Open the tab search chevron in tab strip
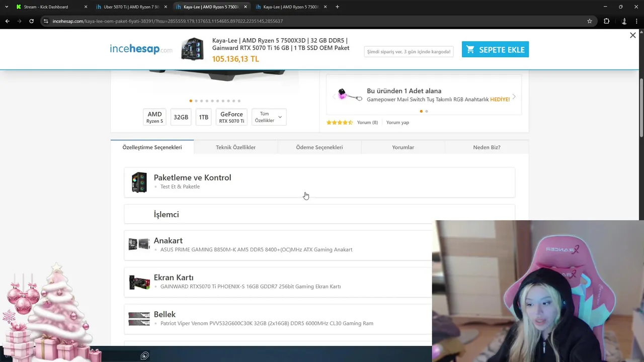644x362 pixels. (6, 7)
